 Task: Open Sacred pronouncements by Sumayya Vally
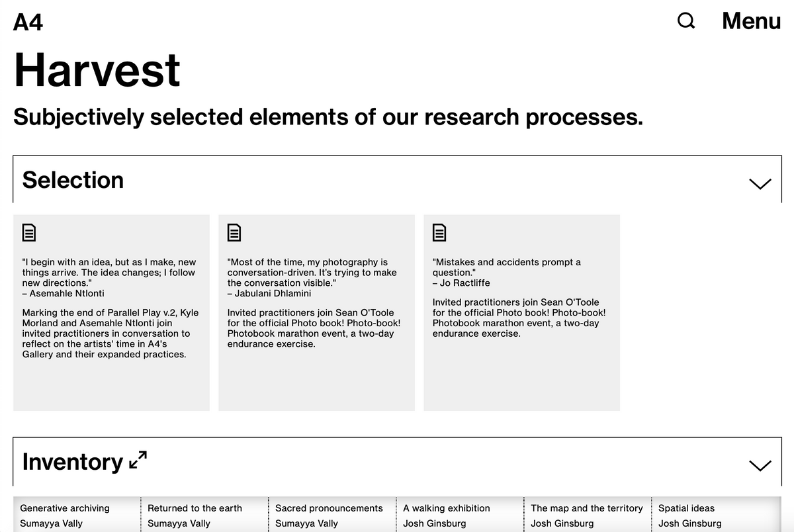[329, 508]
